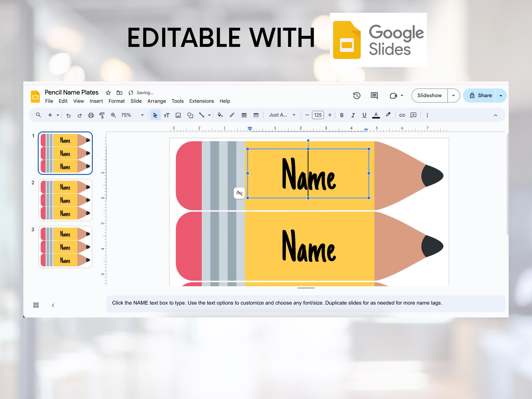Open the Extensions menu

[201, 101]
